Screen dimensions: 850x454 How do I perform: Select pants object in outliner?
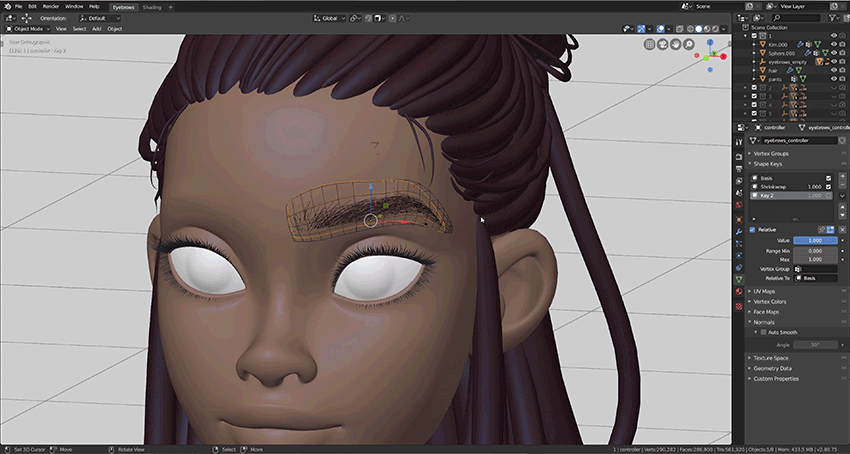click(775, 79)
